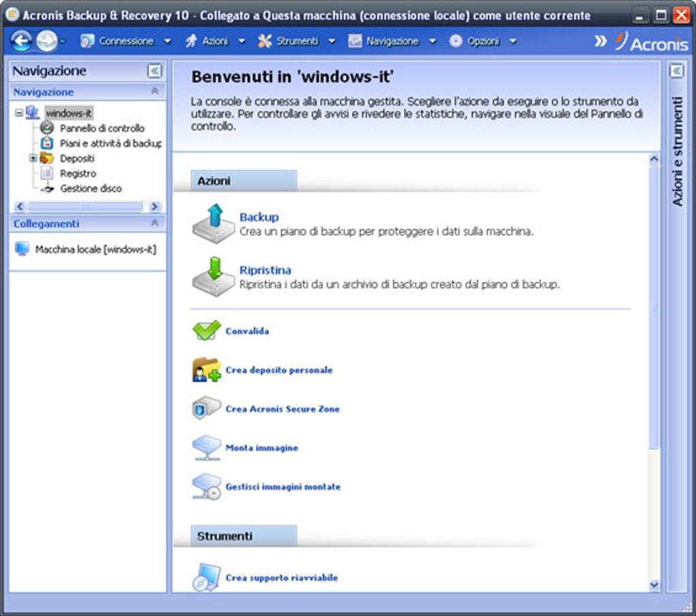Click the back navigation arrow
The image size is (696, 616).
click(21, 41)
